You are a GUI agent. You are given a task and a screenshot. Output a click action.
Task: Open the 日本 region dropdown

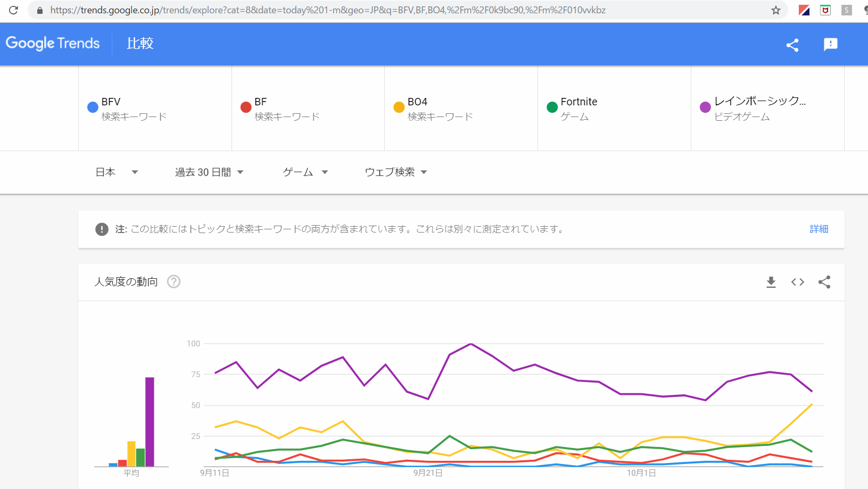pyautogui.click(x=117, y=172)
